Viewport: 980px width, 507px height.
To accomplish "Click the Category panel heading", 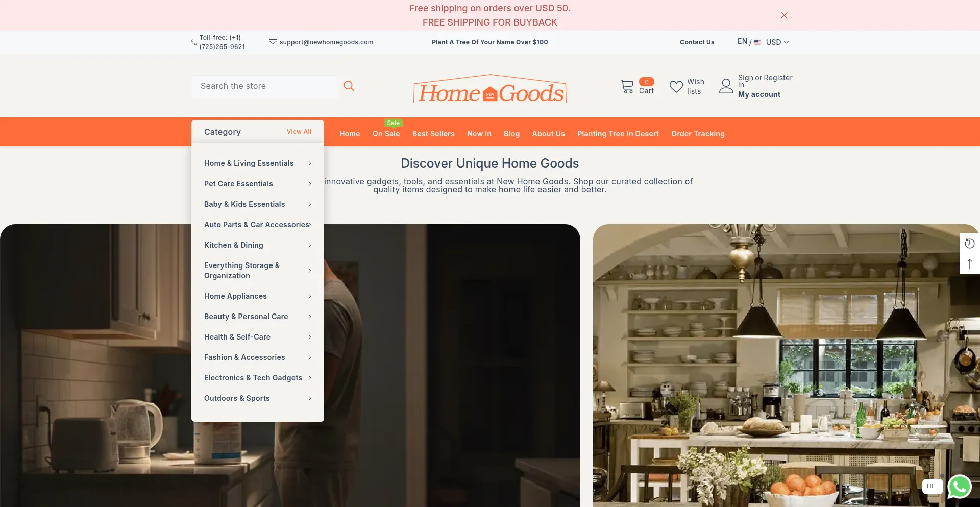I will click(x=223, y=132).
